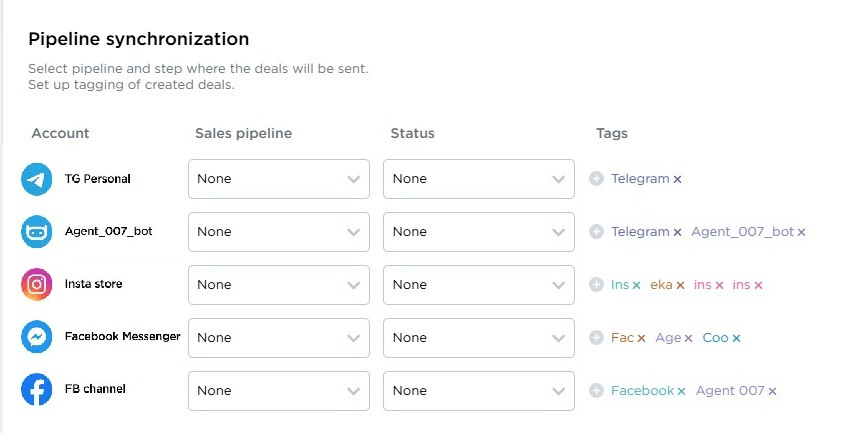Click the Insta store Instagram icon
The width and height of the screenshot is (847, 433).
[x=37, y=285]
